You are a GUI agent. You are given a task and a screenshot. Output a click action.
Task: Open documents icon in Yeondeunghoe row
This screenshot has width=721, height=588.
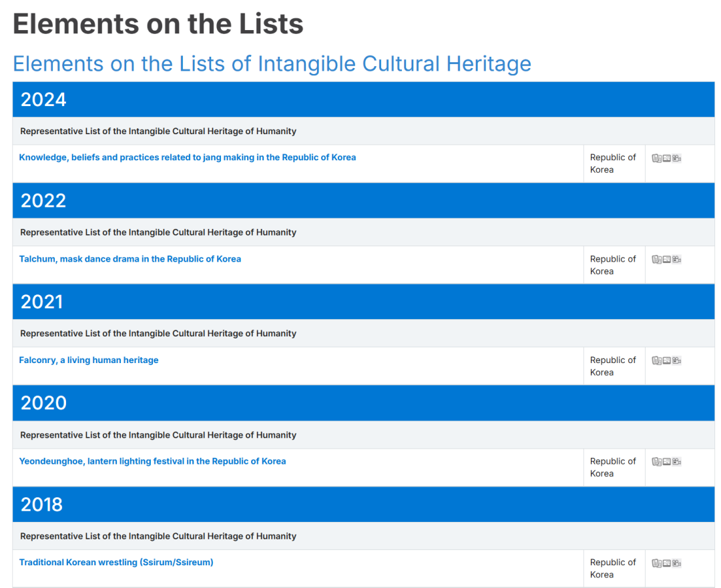pyautogui.click(x=656, y=462)
